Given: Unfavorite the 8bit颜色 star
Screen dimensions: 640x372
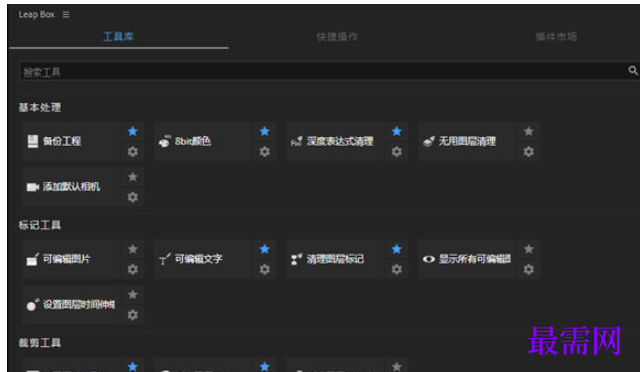Looking at the screenshot, I should [264, 131].
